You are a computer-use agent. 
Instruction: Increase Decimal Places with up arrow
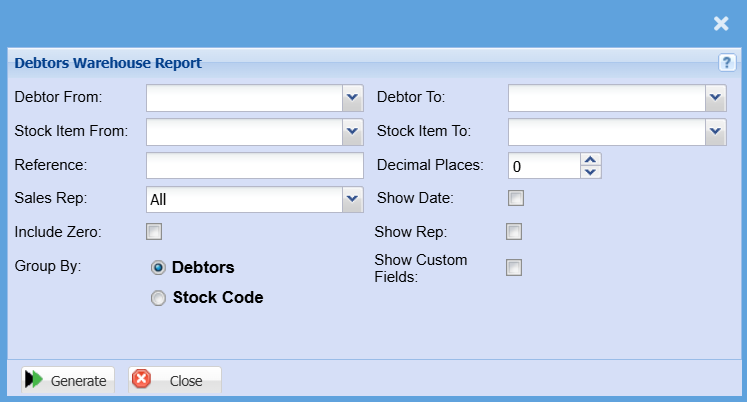(591, 159)
